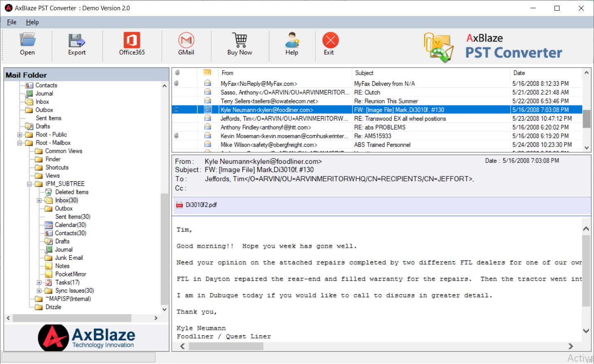This screenshot has height=364, width=594.
Task: Click the Buy Now cart icon
Action: [x=240, y=40]
